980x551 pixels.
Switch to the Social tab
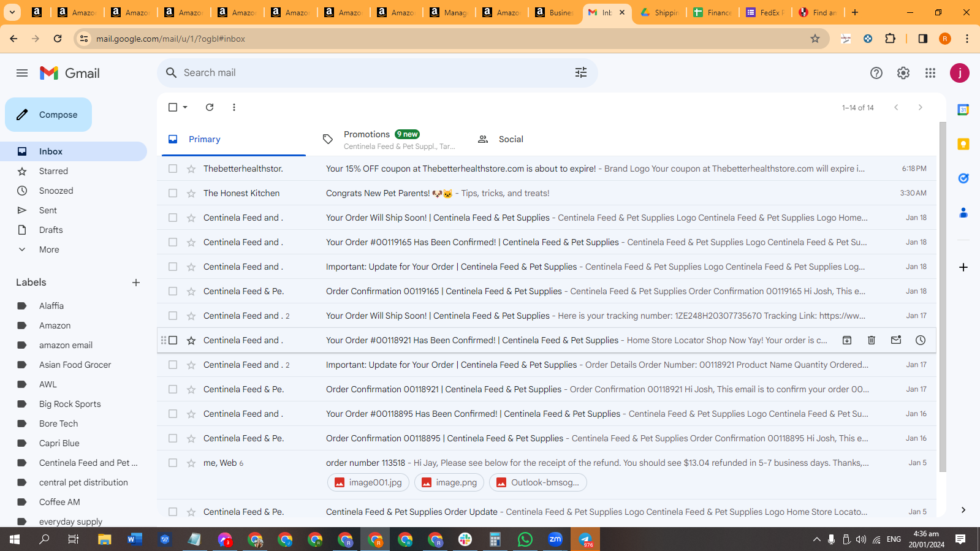(x=544, y=139)
